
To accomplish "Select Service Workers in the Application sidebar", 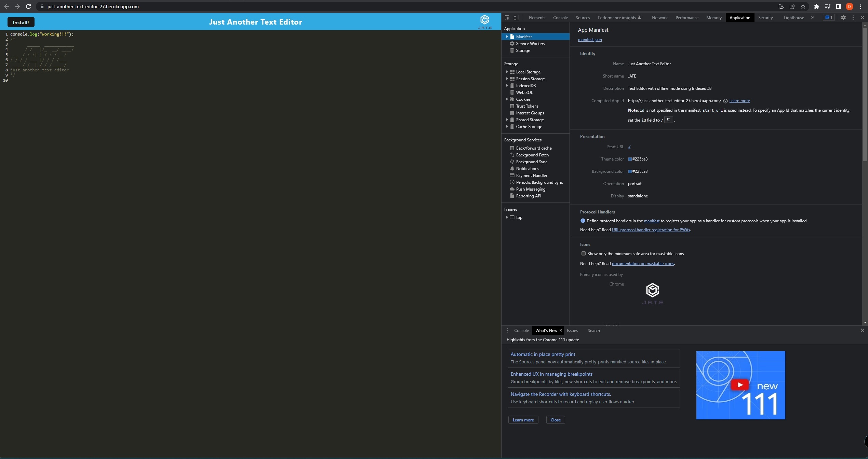I will coord(530,44).
